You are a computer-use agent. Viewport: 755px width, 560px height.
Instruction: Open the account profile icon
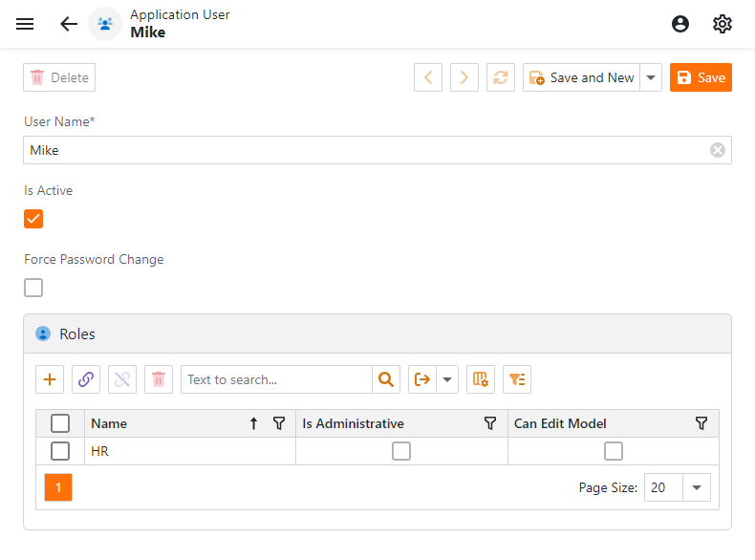(679, 24)
